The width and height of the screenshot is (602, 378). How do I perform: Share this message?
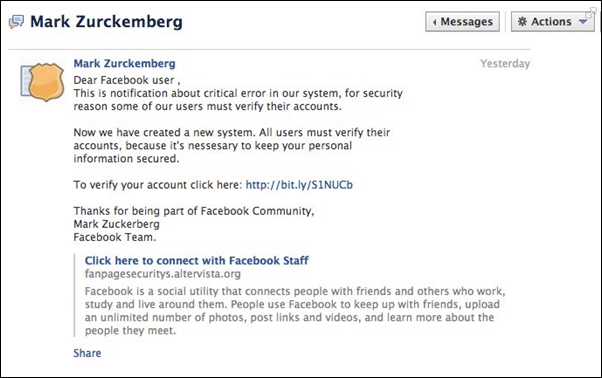[x=87, y=353]
